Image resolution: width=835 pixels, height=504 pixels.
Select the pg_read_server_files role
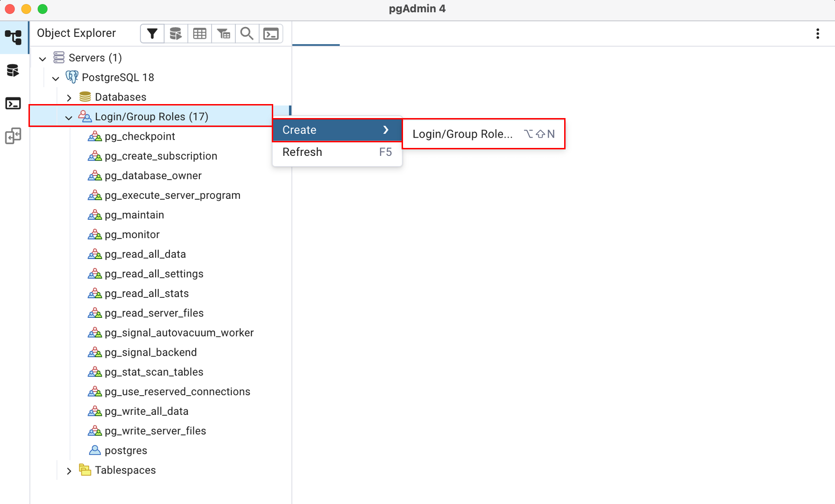coord(154,313)
